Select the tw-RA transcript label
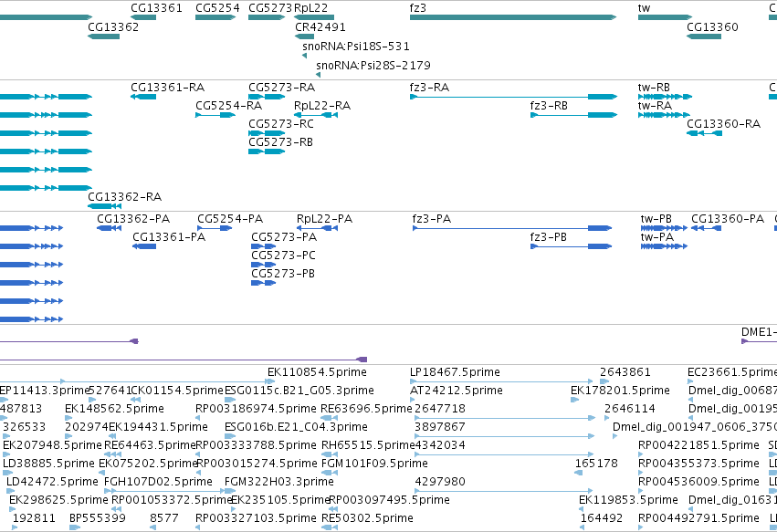This screenshot has height=532, width=777. [x=655, y=106]
